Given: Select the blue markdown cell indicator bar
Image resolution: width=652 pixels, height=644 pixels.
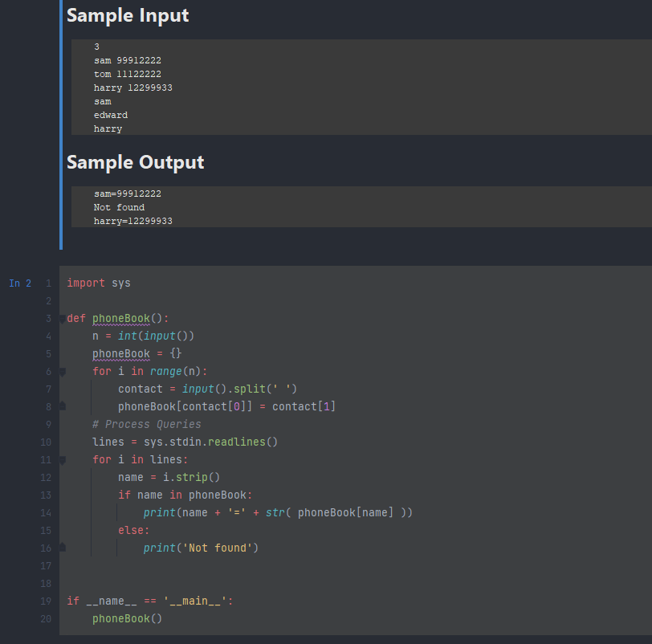Looking at the screenshot, I should pyautogui.click(x=61, y=124).
